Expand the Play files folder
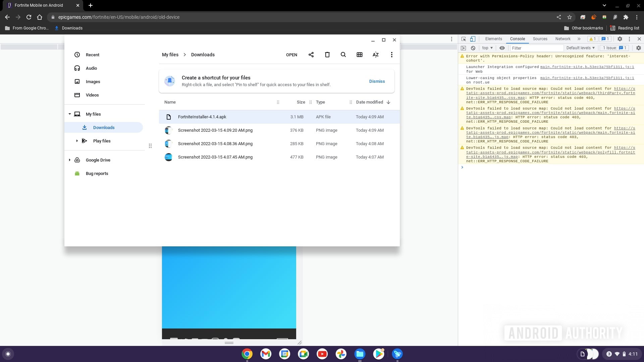 coord(77,141)
